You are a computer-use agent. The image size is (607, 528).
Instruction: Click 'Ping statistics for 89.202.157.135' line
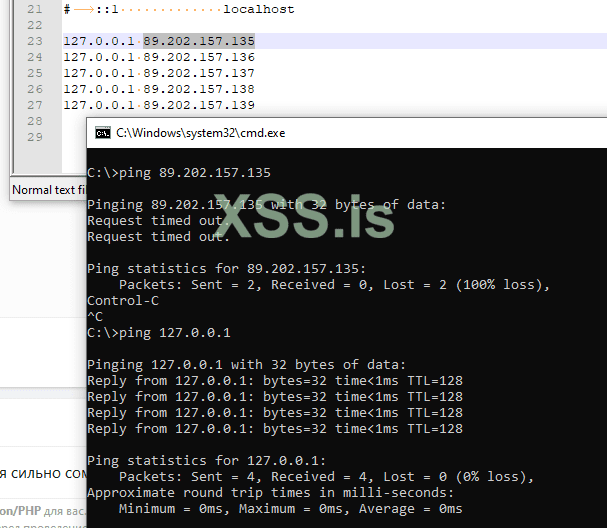[x=226, y=269]
